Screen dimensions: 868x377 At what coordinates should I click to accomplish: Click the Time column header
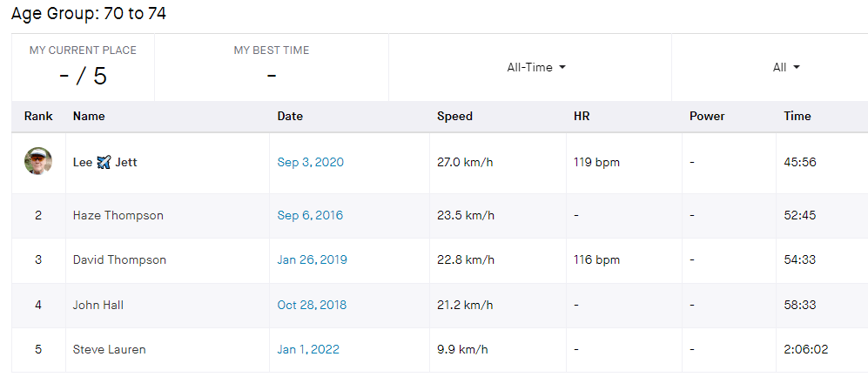[x=797, y=117]
